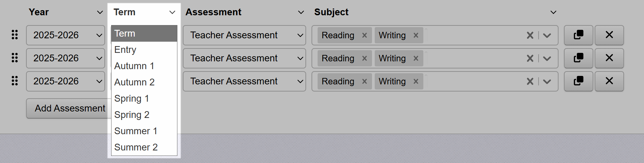644x163 pixels.
Task: Click the drag handle of the third row
Action: pyautogui.click(x=15, y=81)
